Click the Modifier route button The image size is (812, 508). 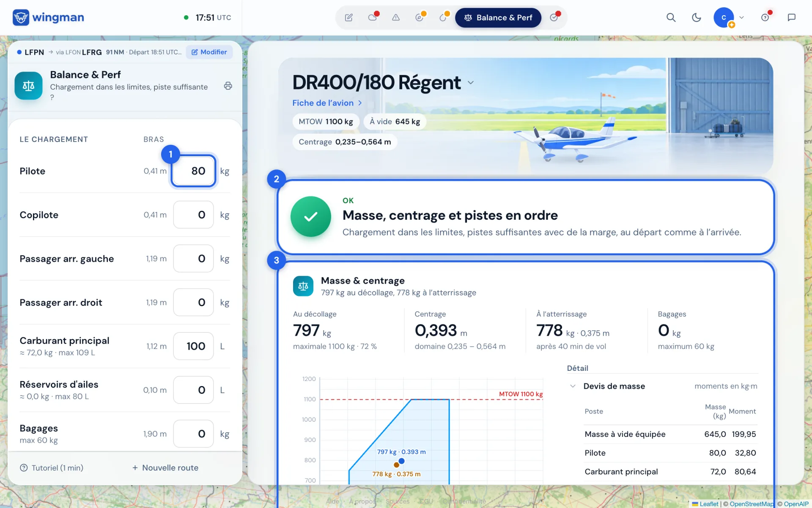209,52
